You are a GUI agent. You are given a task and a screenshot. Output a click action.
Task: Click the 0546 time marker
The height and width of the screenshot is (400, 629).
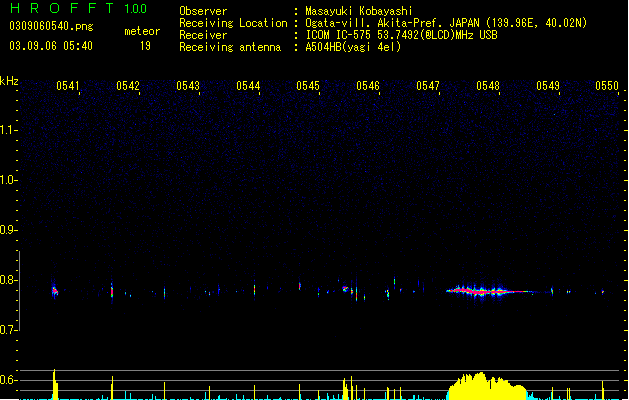(x=368, y=86)
